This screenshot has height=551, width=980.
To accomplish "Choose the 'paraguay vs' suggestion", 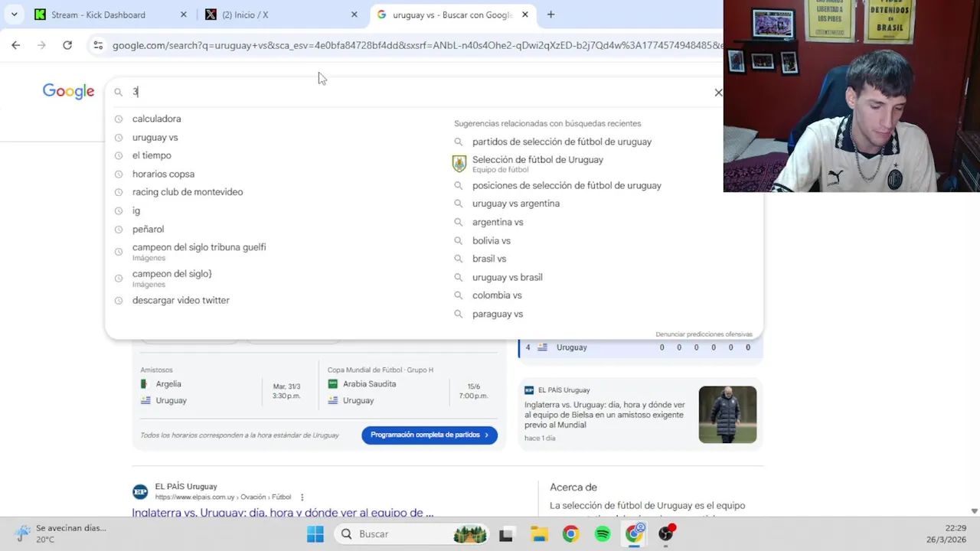I will 498,314.
